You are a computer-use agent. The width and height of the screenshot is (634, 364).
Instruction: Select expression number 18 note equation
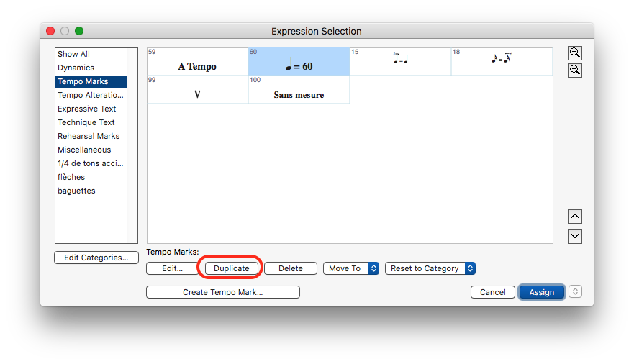click(502, 61)
